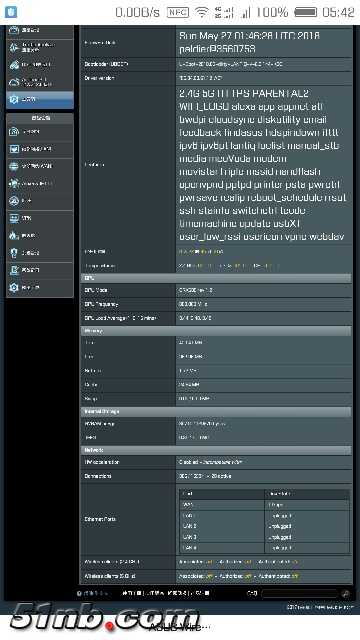This screenshot has height=640, width=360.
Task: Tap the battery status bar icon
Action: 306,12
